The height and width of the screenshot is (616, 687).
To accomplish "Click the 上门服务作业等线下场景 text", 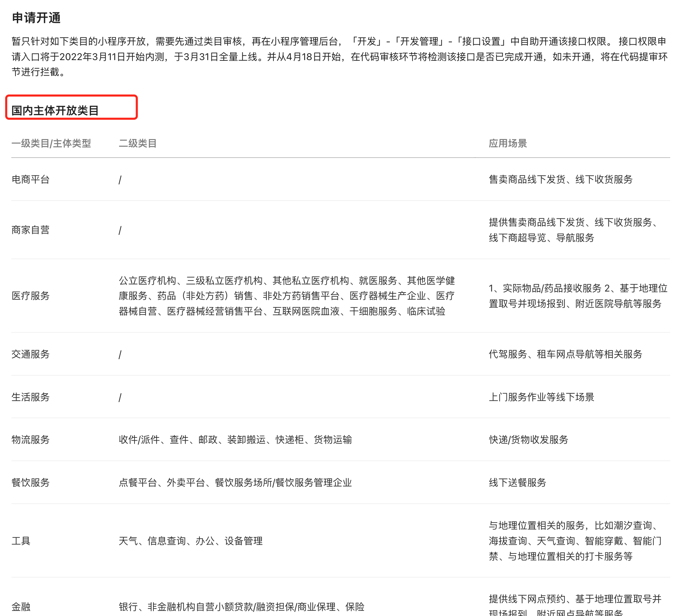I will [x=541, y=397].
